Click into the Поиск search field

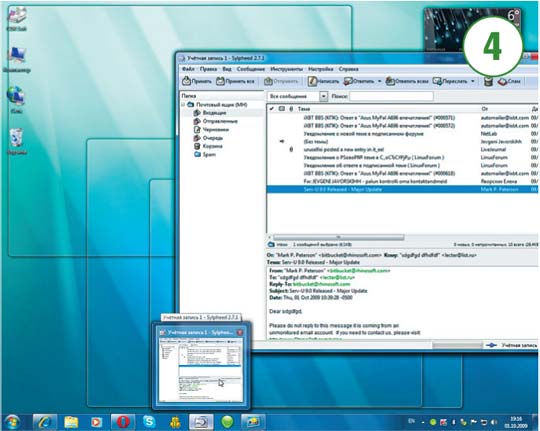[x=391, y=96]
